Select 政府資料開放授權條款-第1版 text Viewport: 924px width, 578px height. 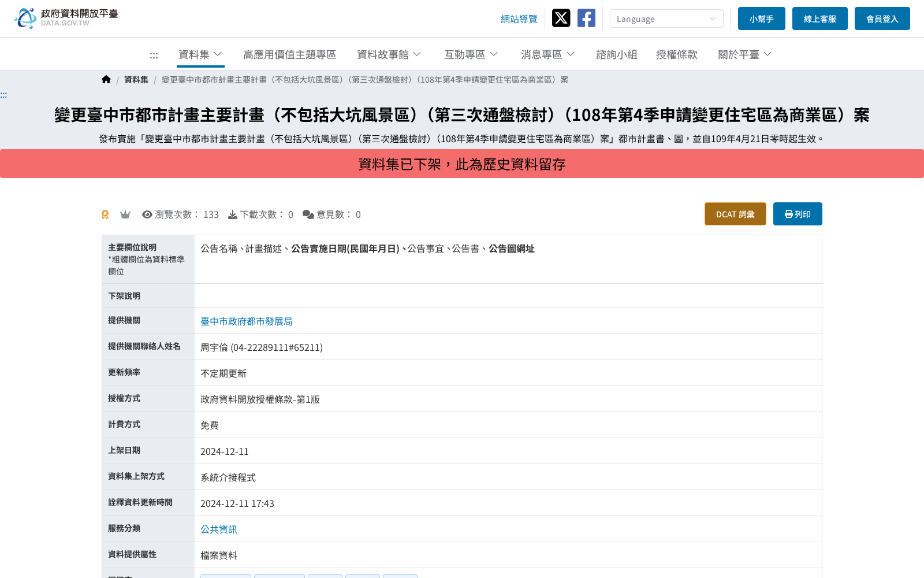click(260, 399)
